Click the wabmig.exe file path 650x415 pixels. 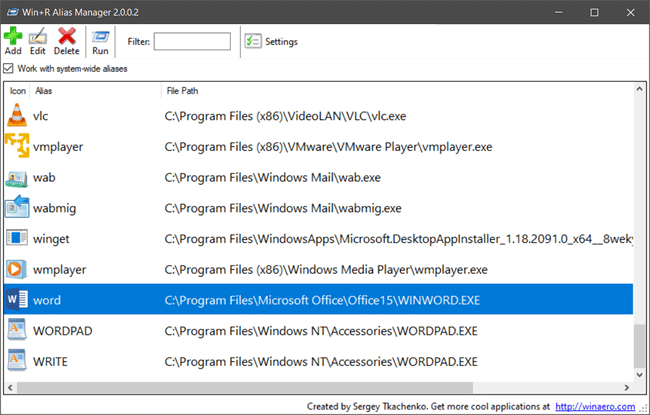pos(283,208)
